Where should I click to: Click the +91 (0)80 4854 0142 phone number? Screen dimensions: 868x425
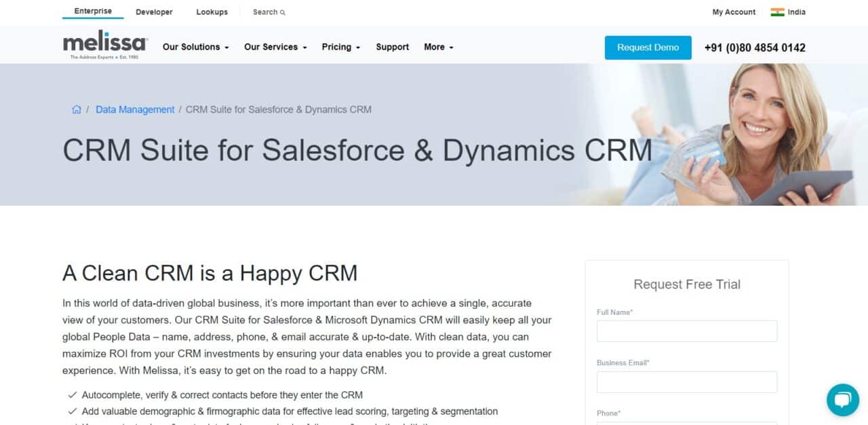tap(755, 48)
